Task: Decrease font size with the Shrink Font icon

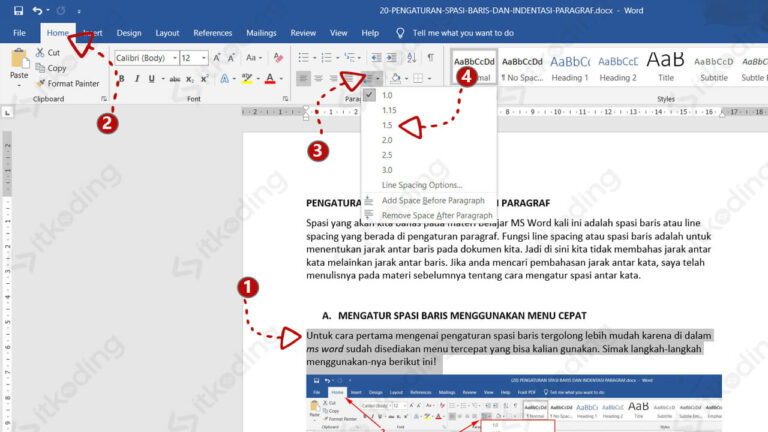Action: [231, 58]
